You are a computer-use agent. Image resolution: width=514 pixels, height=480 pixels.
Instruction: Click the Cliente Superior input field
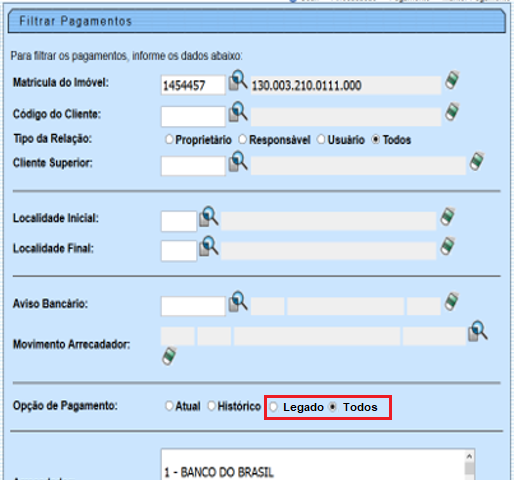point(193,166)
